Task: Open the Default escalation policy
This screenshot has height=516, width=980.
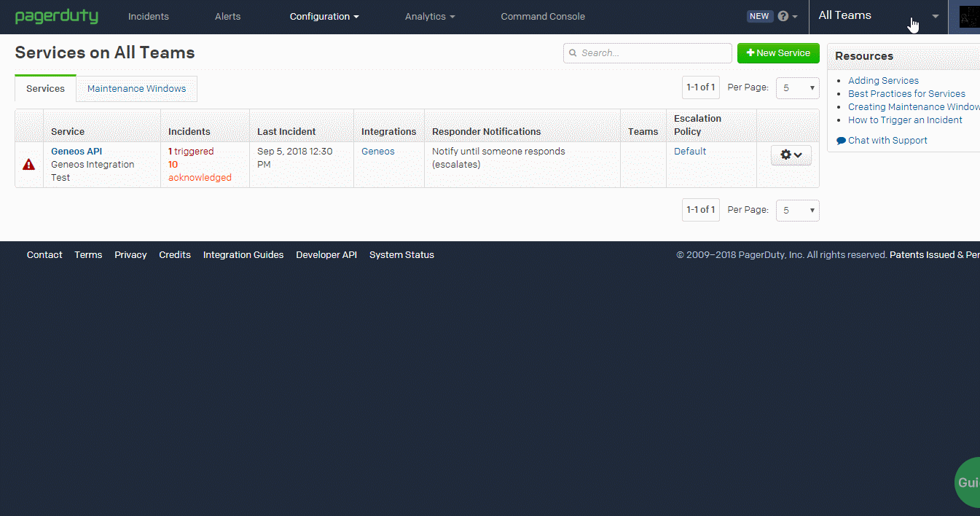Action: [690, 152]
